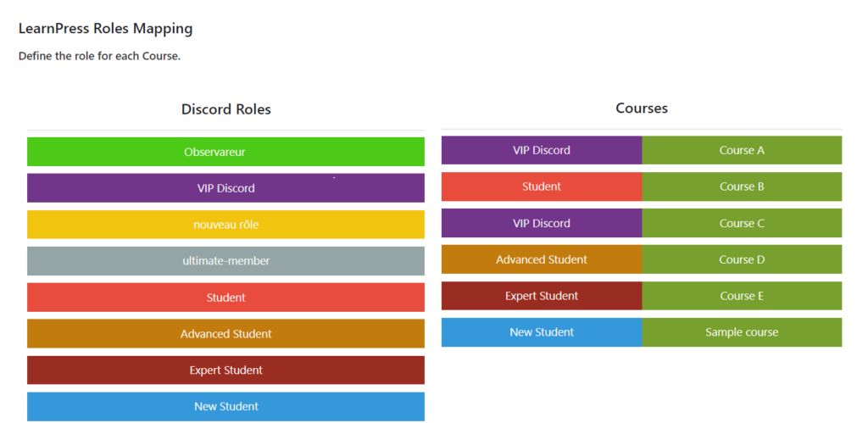This screenshot has height=423, width=868.
Task: Click the Course A block
Action: pyautogui.click(x=742, y=150)
